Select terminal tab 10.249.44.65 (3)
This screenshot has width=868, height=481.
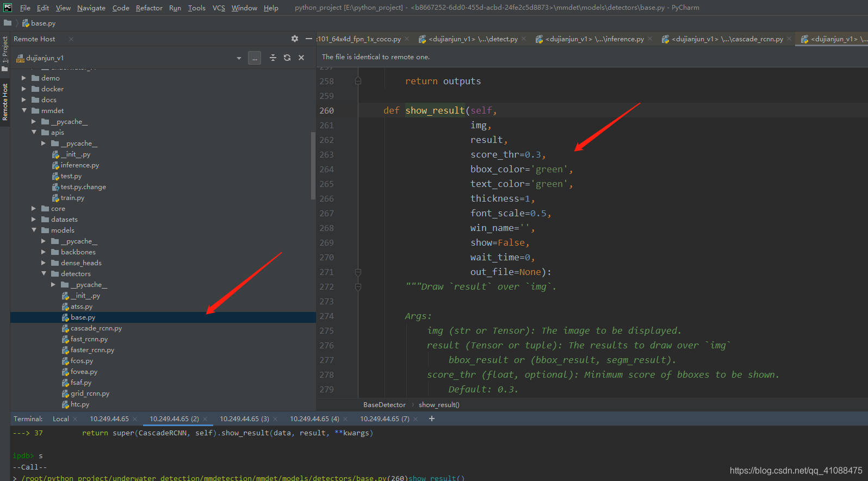pyautogui.click(x=244, y=419)
